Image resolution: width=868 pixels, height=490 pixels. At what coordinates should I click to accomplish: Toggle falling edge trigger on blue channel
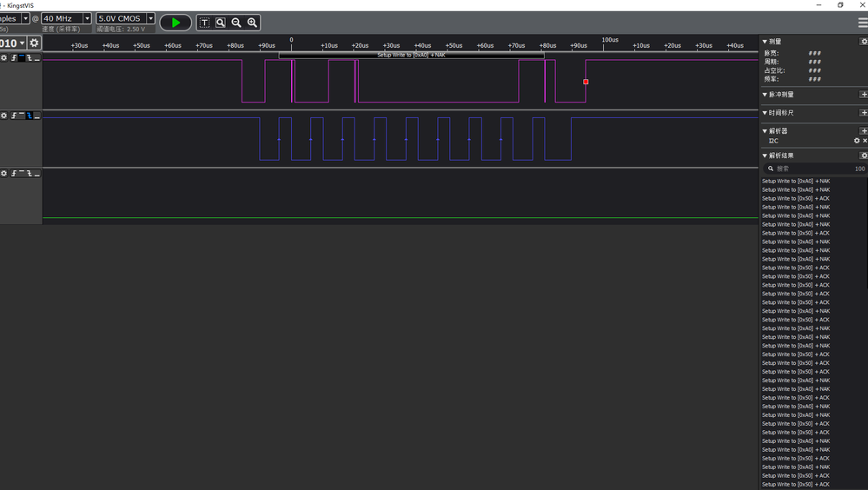tap(30, 116)
